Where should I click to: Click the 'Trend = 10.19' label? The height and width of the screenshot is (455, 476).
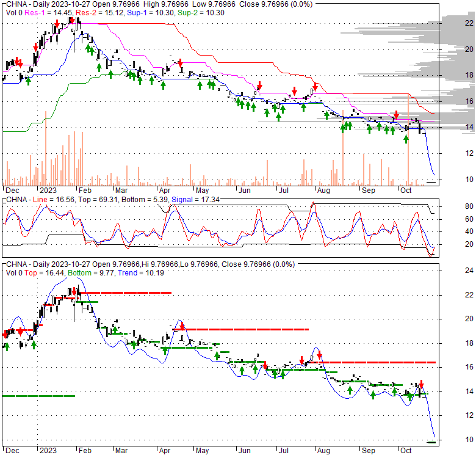141,273
